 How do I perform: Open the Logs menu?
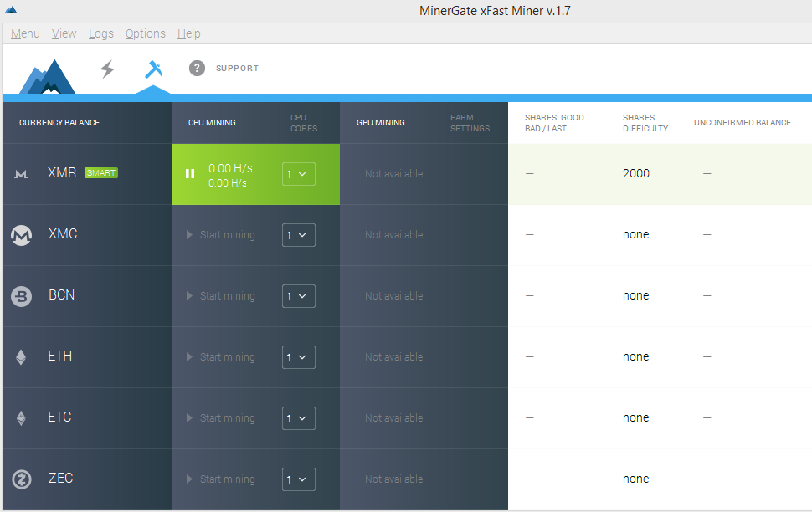[101, 33]
